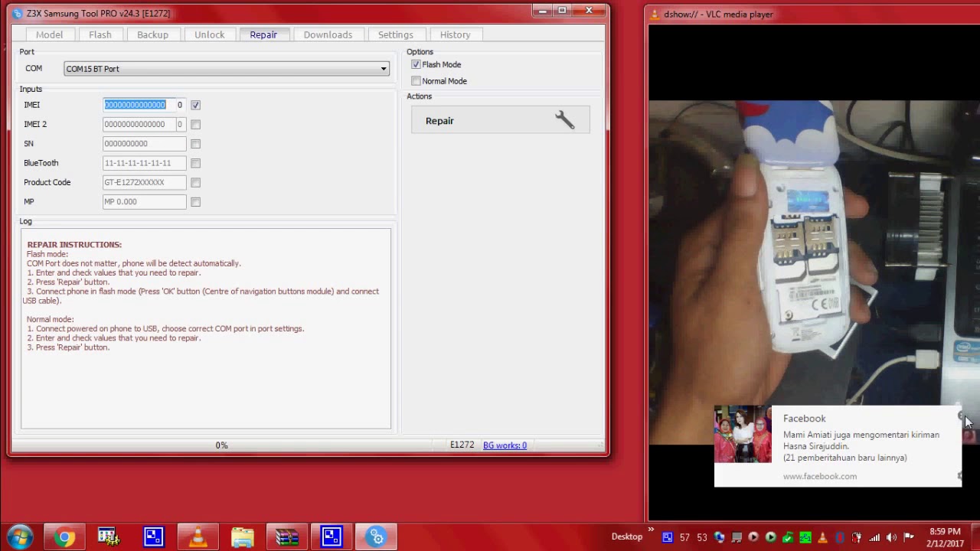
Task: Check the MP checkbox
Action: [195, 201]
